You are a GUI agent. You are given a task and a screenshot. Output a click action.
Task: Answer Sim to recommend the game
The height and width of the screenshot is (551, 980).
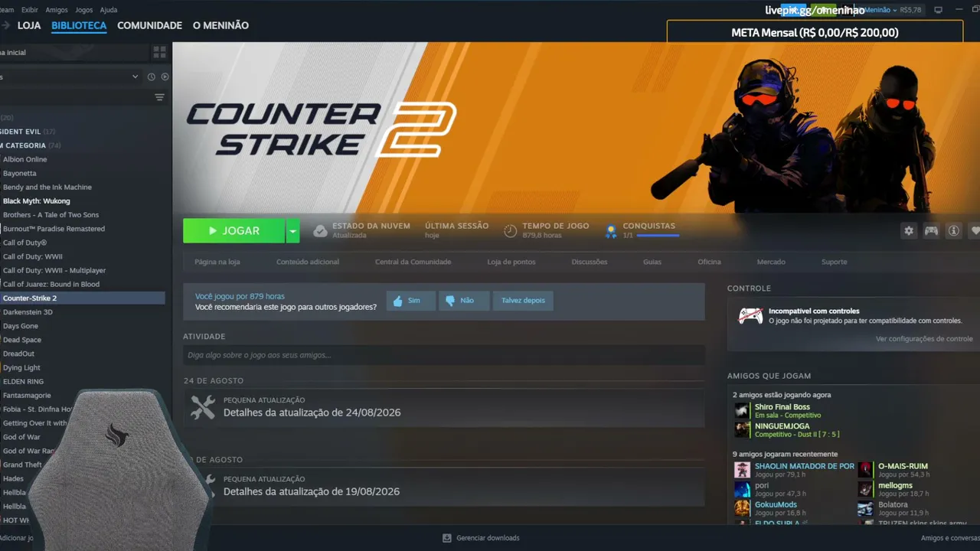[410, 301]
